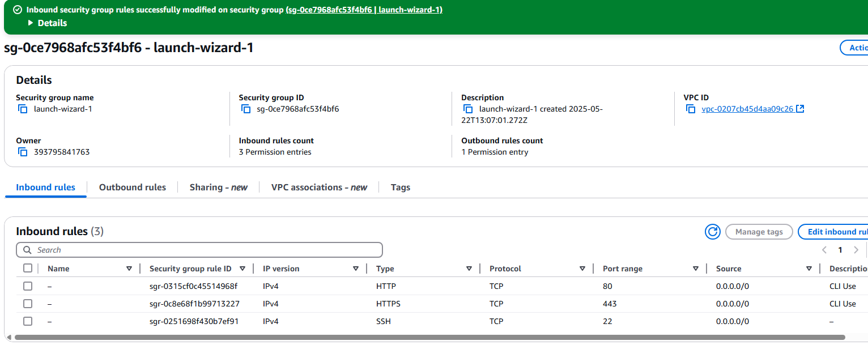Open the VPC external link icon
This screenshot has width=868, height=345.
[x=800, y=109]
